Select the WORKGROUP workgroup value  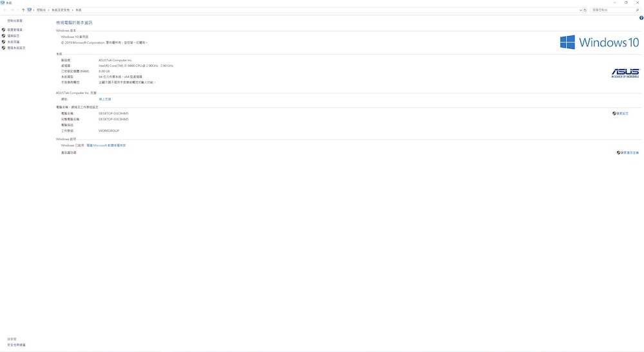[109, 131]
